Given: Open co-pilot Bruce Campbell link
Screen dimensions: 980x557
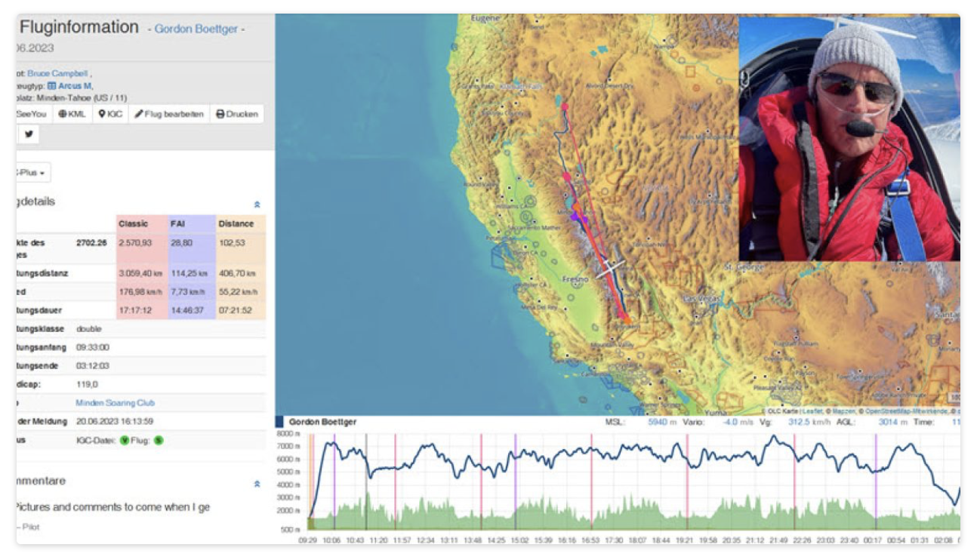Looking at the screenshot, I should coord(58,74).
